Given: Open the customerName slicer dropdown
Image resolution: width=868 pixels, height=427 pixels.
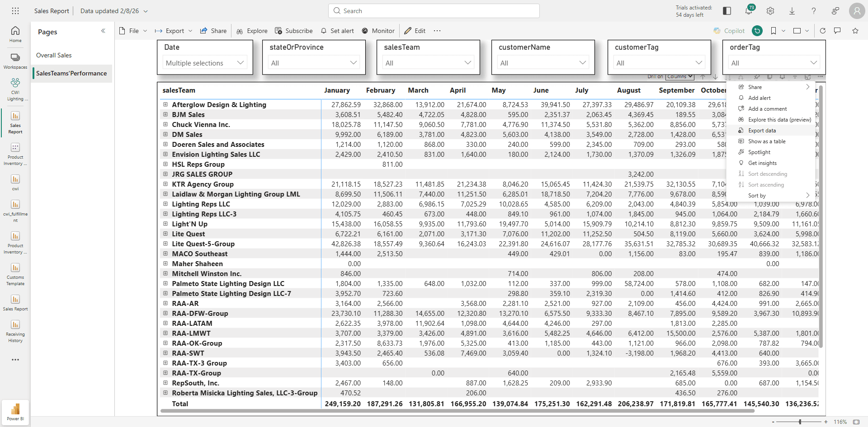Looking at the screenshot, I should tap(543, 63).
